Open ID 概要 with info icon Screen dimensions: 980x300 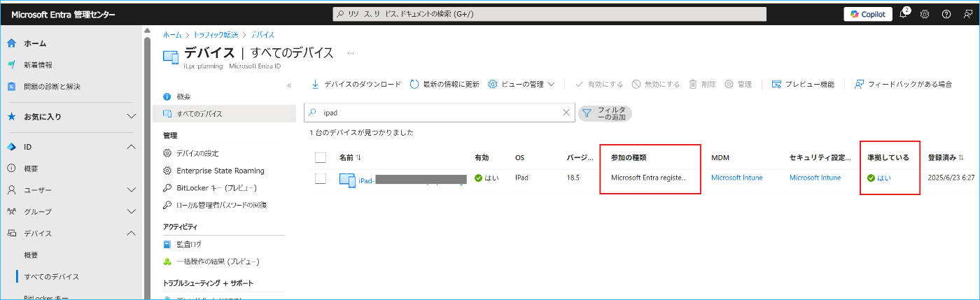click(x=31, y=169)
